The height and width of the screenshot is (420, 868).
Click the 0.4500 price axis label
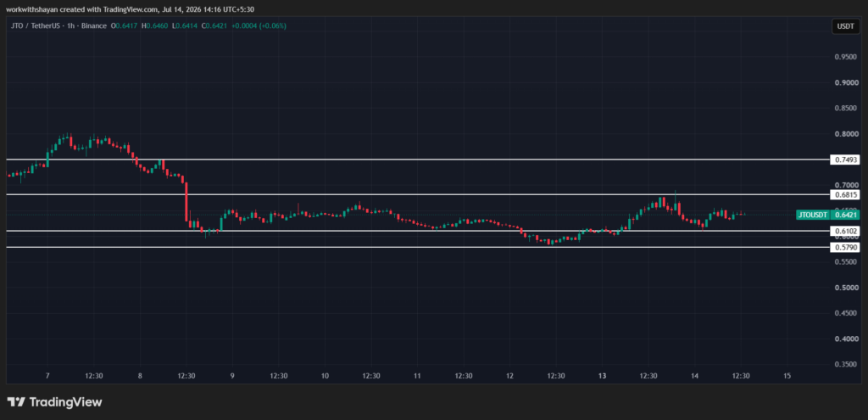point(847,313)
